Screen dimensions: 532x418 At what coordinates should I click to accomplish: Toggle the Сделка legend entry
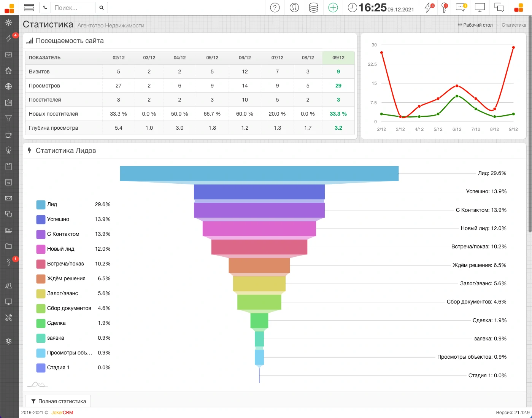coord(56,323)
